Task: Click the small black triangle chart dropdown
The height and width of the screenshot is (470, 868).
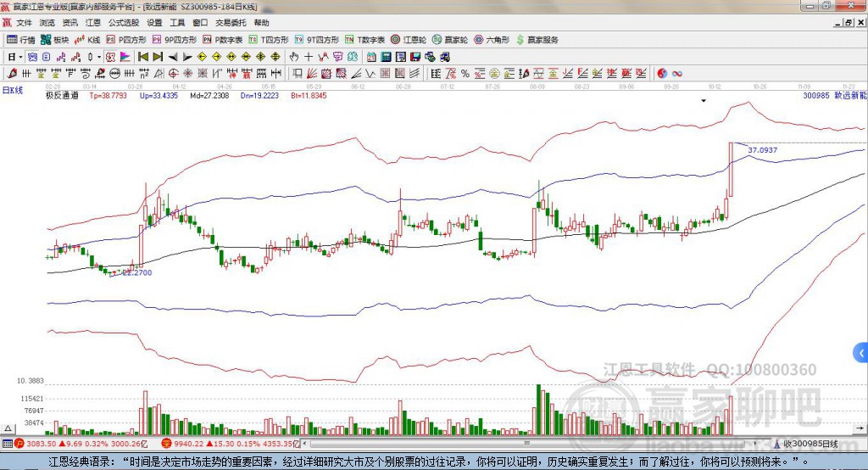Action: [703, 100]
